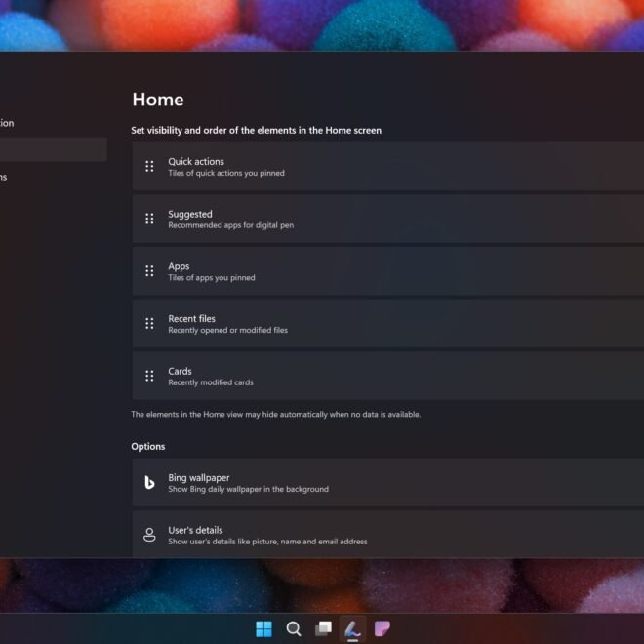Select the Quick actions title text
Image resolution: width=644 pixels, height=644 pixels.
click(x=195, y=162)
